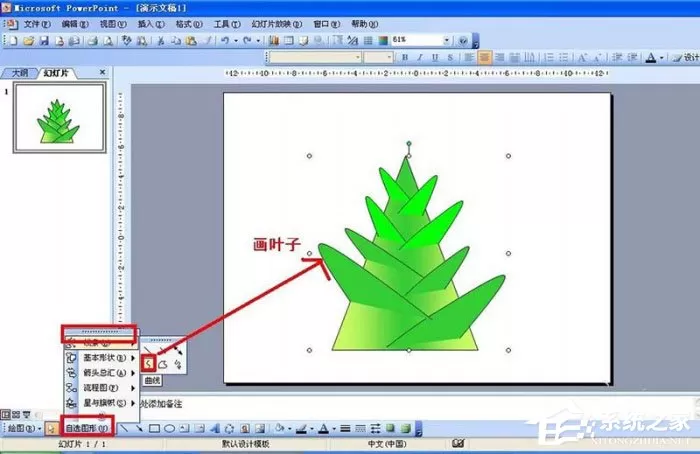Pick the Rectangle drawing tool
Image resolution: width=700 pixels, height=454 pixels.
pos(154,429)
